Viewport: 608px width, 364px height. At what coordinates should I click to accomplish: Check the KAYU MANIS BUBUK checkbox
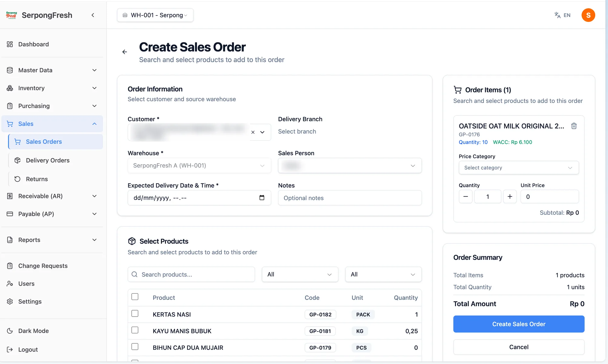pos(135,330)
